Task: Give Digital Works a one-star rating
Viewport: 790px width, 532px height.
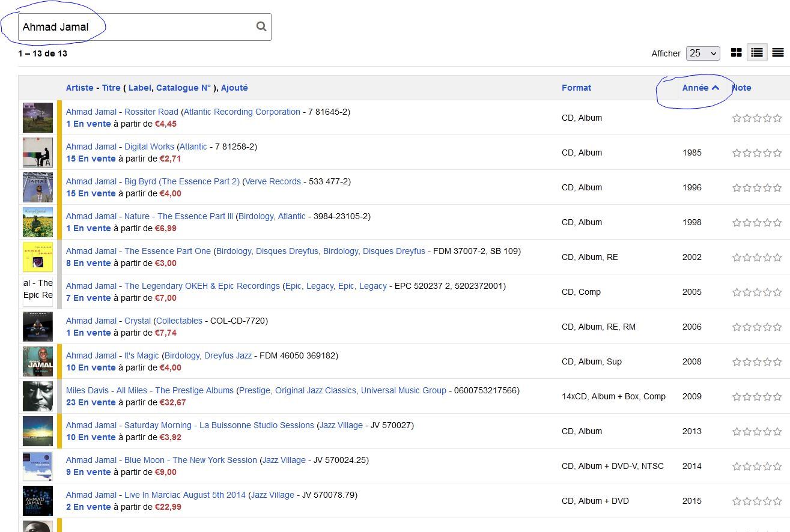Action: click(x=737, y=153)
